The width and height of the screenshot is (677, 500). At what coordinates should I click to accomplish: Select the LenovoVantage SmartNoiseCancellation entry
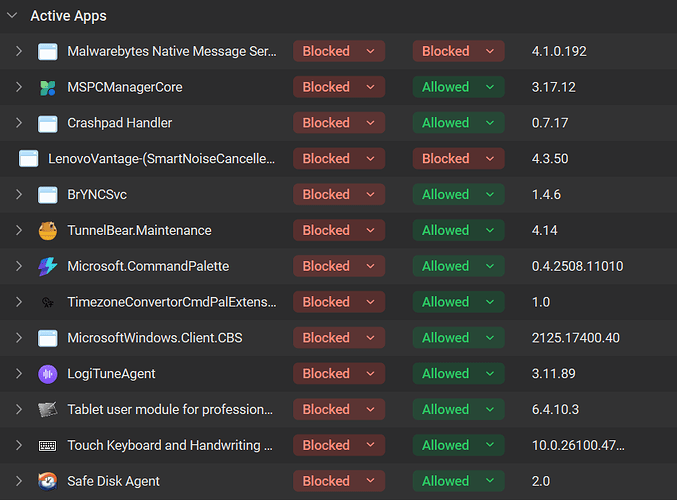[161, 158]
